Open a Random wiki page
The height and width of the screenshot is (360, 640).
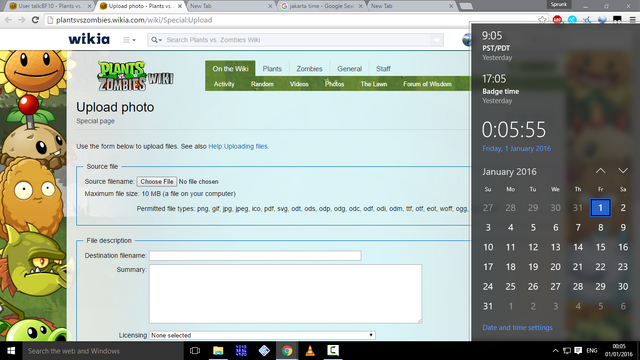coord(262,84)
